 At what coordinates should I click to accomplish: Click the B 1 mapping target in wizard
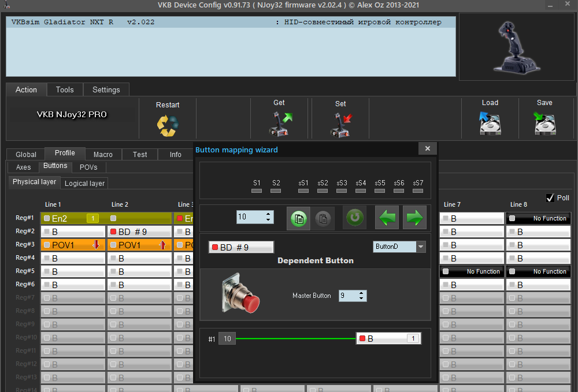[388, 339]
